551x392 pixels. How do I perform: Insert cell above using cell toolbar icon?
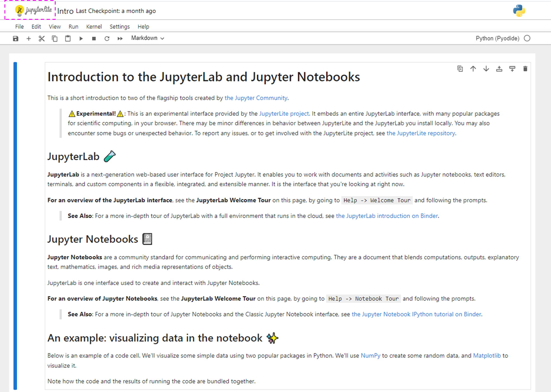point(499,69)
